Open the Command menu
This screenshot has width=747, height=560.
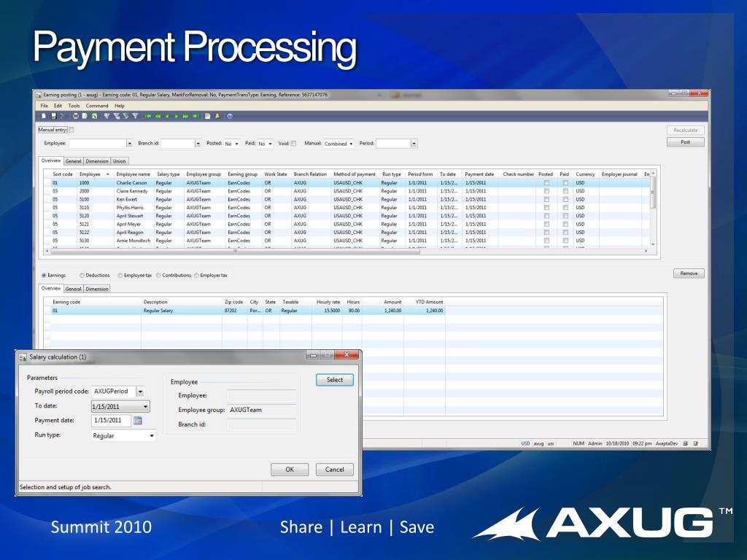click(97, 106)
